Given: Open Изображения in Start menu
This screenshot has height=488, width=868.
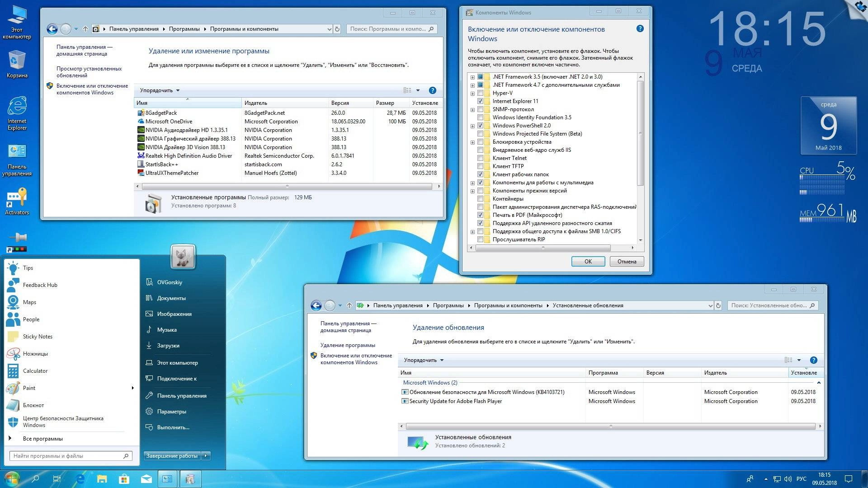Looking at the screenshot, I should (x=174, y=314).
